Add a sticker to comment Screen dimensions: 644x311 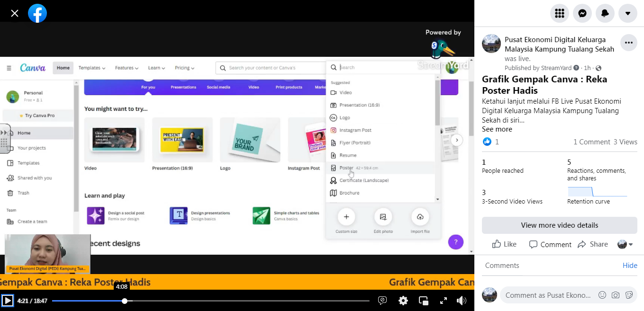click(629, 295)
